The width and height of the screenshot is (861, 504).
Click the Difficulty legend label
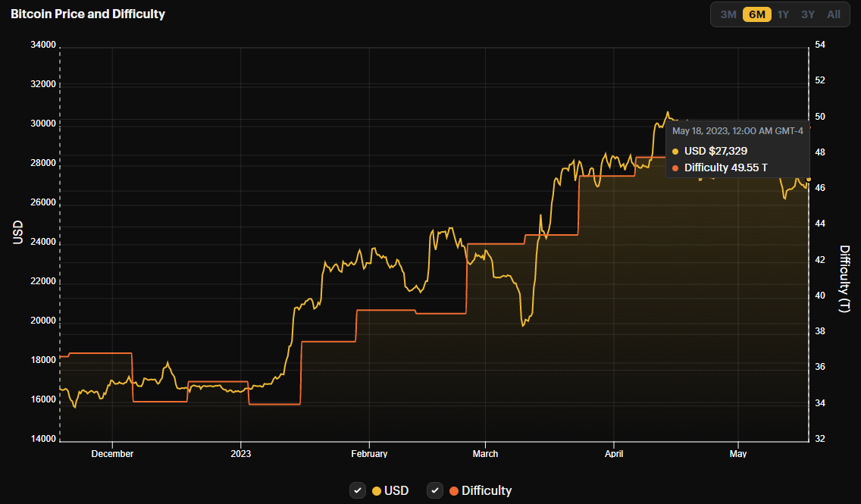click(x=487, y=490)
